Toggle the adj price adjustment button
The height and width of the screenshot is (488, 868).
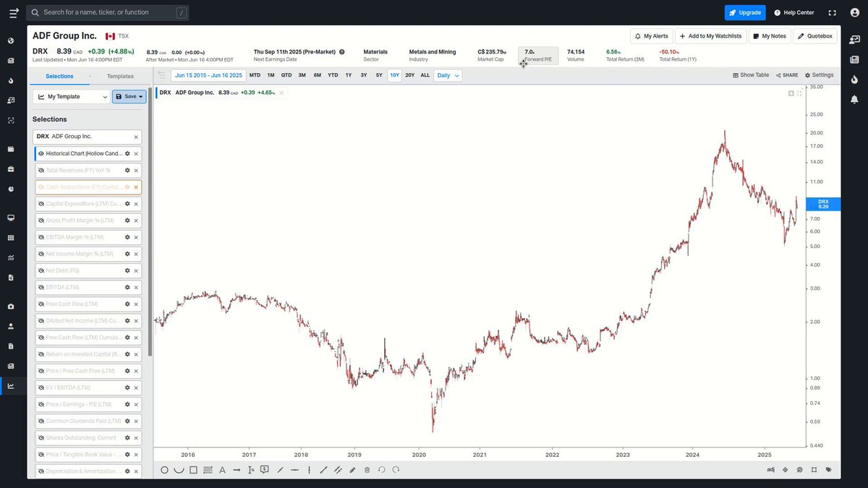tap(770, 470)
